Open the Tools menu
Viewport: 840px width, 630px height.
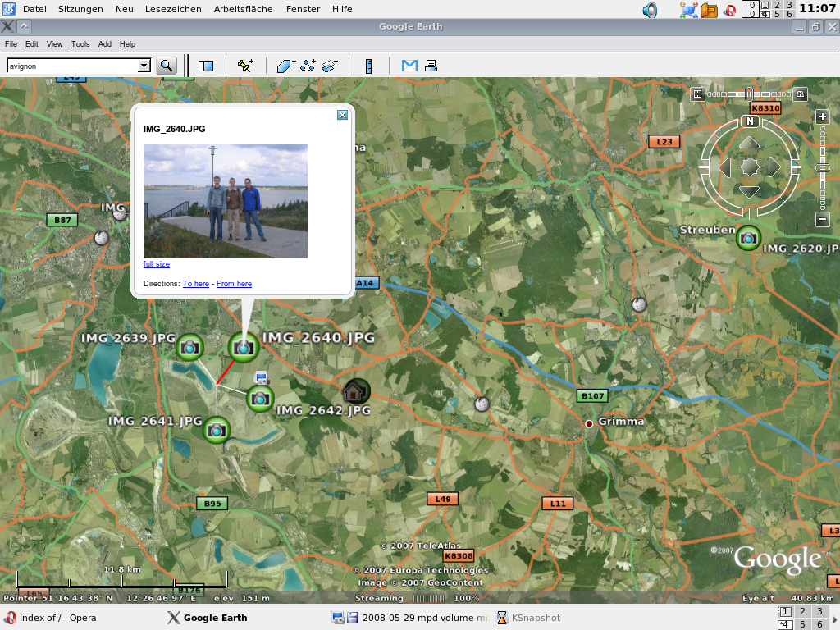point(80,44)
